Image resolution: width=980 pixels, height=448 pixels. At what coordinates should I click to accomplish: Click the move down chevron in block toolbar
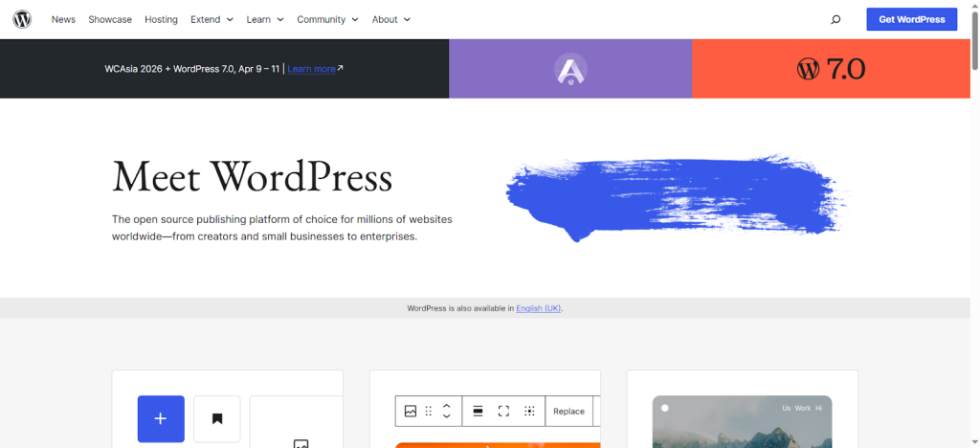pyautogui.click(x=446, y=416)
